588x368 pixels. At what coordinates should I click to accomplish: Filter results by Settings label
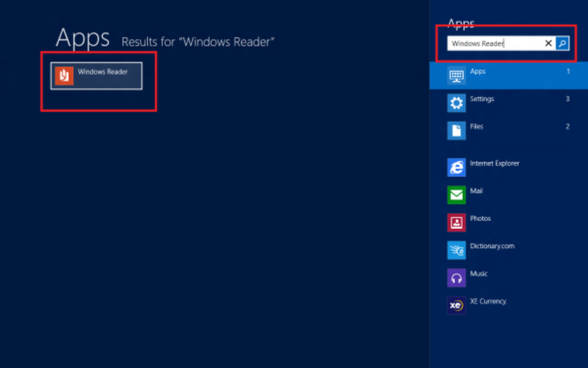(482, 99)
